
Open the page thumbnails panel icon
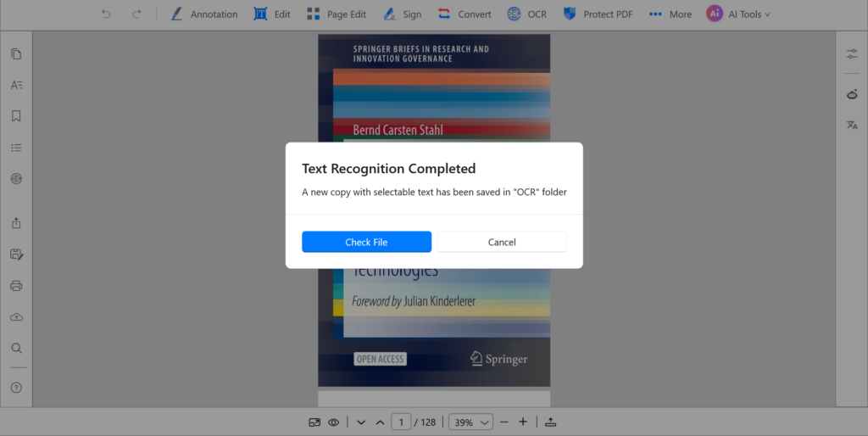(16, 54)
